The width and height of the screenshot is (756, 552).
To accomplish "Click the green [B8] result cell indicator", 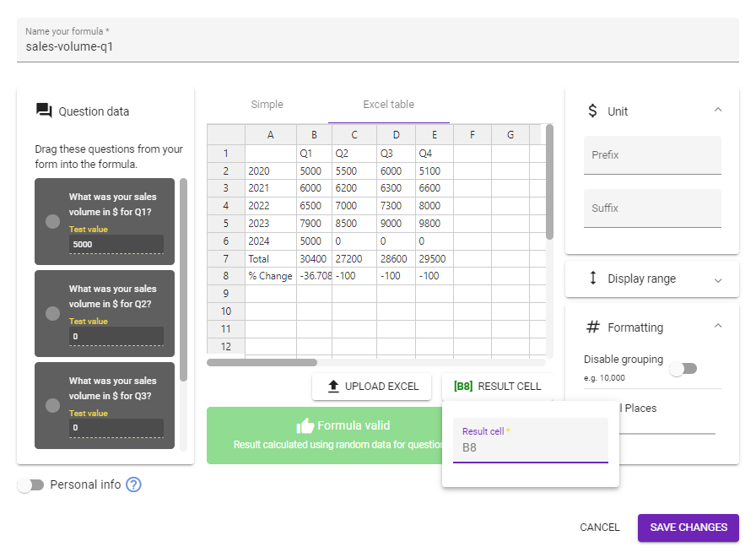I will point(463,386).
